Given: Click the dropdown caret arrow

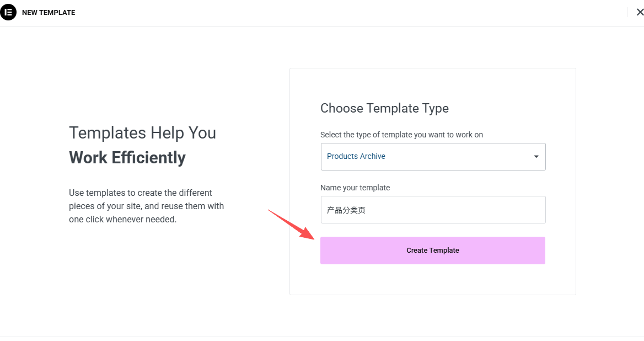Looking at the screenshot, I should coord(536,157).
